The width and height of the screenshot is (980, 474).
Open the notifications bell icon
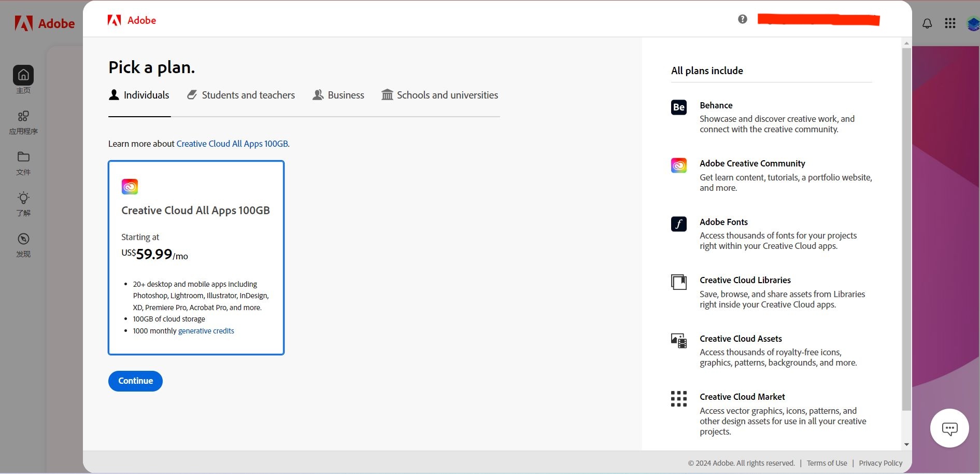coord(927,23)
